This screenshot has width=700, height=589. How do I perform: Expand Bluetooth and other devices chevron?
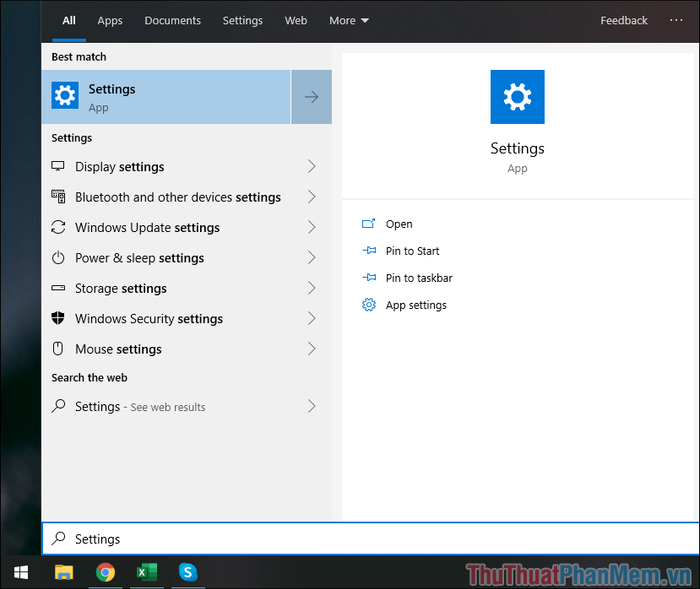click(312, 197)
